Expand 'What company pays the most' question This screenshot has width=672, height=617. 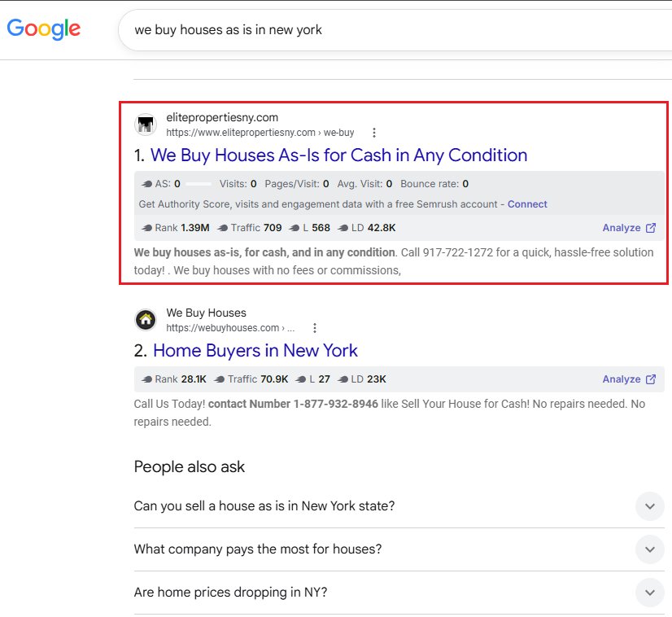650,549
